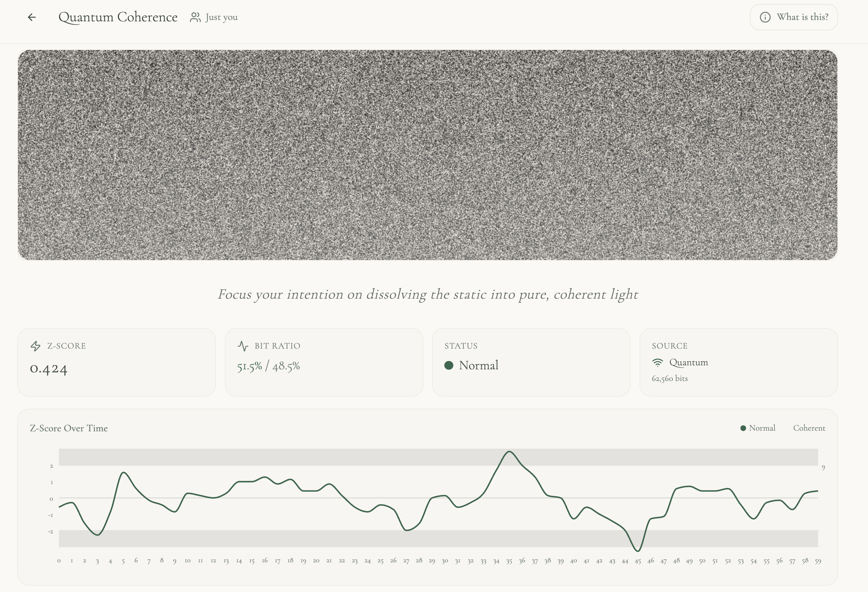
Task: Click the info circle icon
Action: click(765, 17)
